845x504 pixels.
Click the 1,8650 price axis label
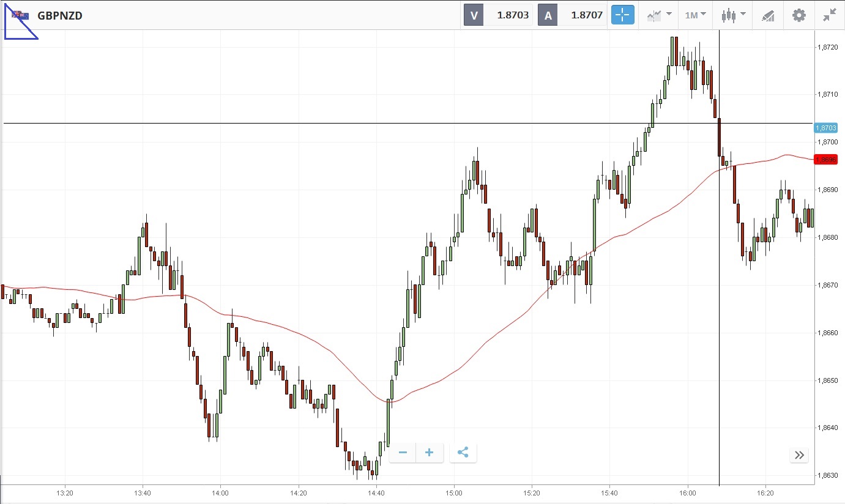[x=827, y=380]
